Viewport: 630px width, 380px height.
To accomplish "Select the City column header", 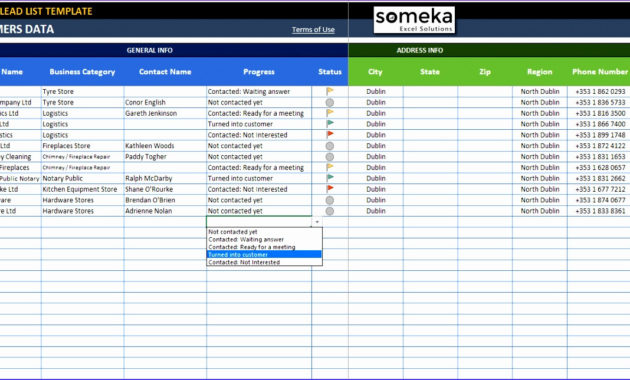I will 375,72.
